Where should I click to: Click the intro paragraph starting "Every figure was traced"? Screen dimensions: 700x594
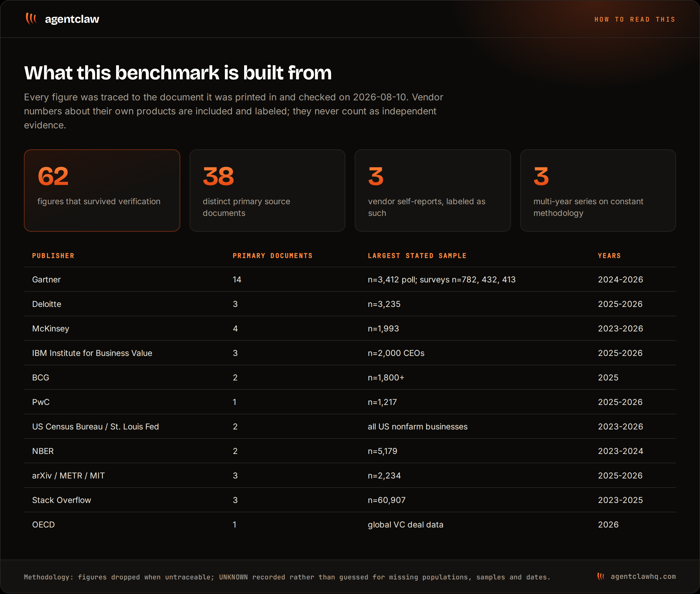point(233,111)
